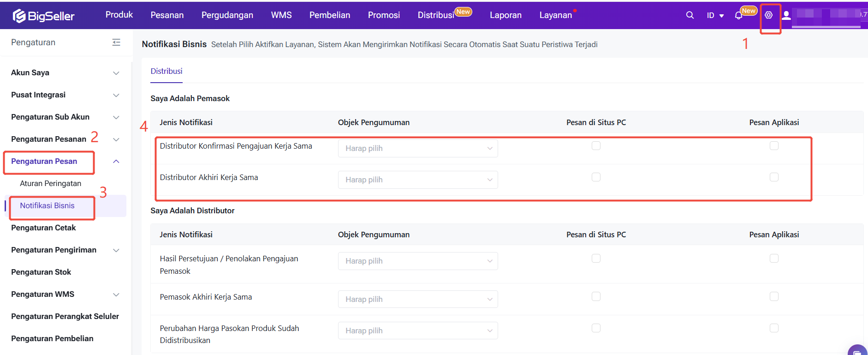Image resolution: width=868 pixels, height=355 pixels.
Task: Click the BigSeller logo
Action: point(43,16)
